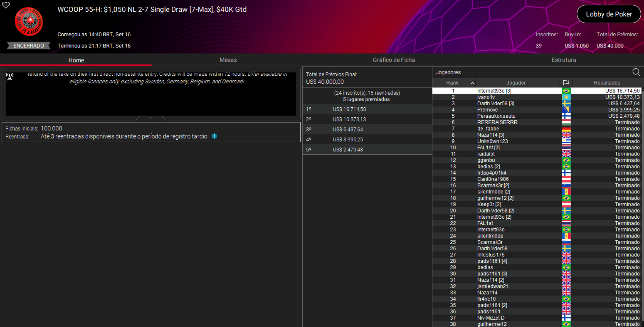
Task: Collapse the announcement panel chevron
Action: point(151,118)
